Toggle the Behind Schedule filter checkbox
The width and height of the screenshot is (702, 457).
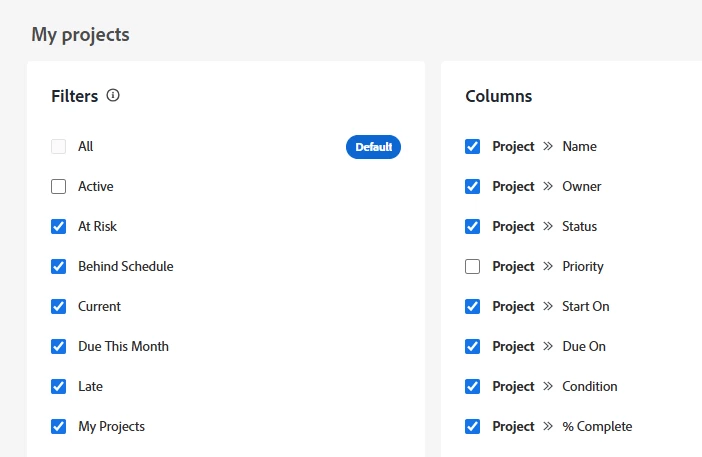tap(59, 266)
